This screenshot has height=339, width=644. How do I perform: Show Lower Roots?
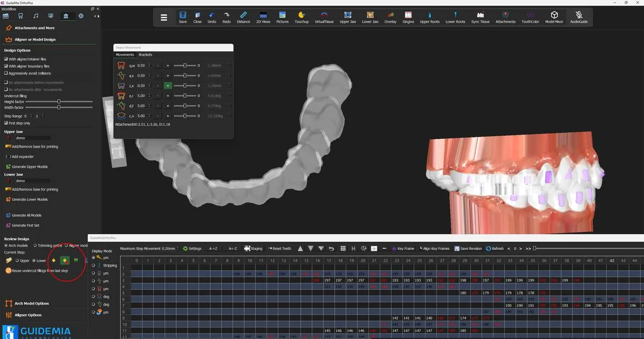pos(455,17)
